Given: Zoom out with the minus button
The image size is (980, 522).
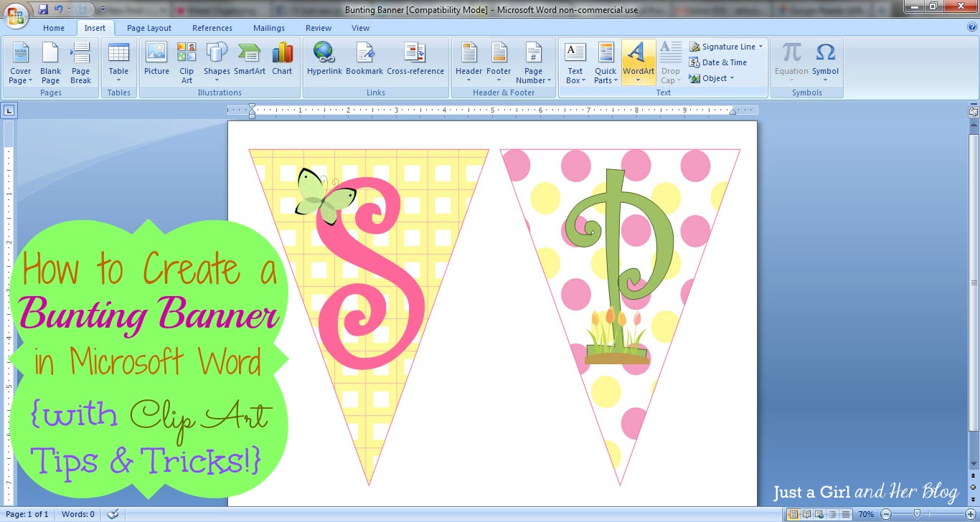Looking at the screenshot, I should (885, 514).
